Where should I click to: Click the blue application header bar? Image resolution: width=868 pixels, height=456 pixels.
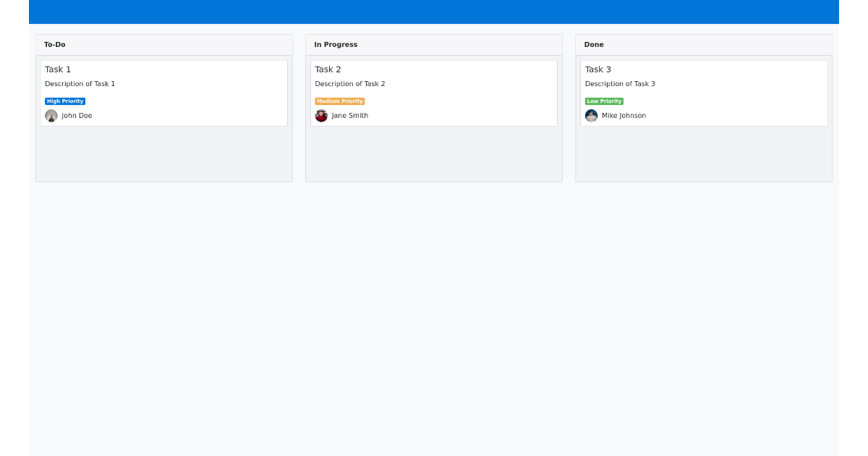pos(434,12)
